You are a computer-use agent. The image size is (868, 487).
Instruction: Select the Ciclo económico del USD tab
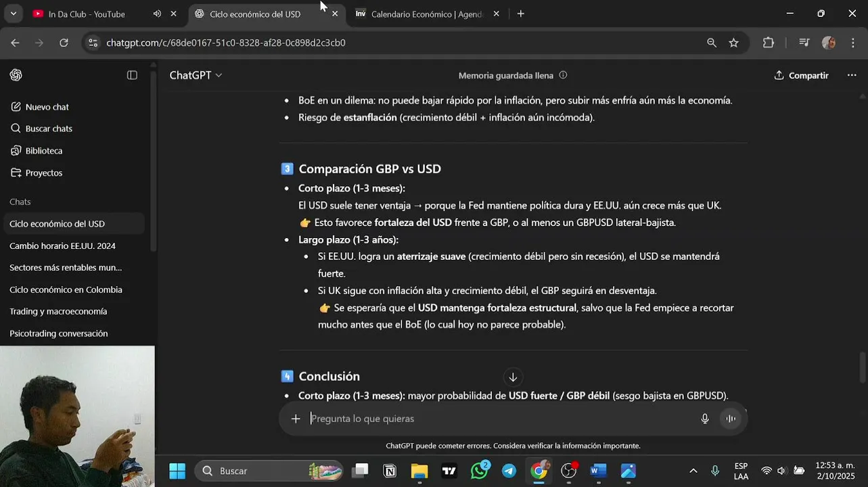click(255, 14)
